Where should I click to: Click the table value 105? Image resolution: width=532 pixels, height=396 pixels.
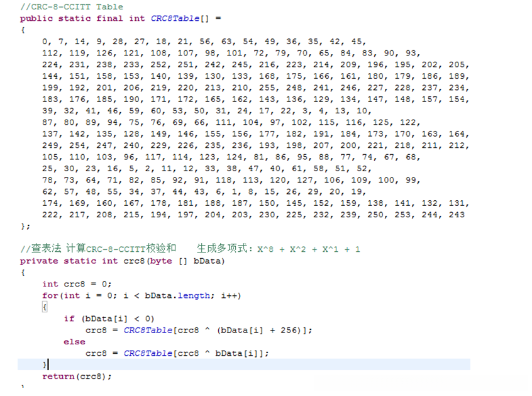click(50, 157)
